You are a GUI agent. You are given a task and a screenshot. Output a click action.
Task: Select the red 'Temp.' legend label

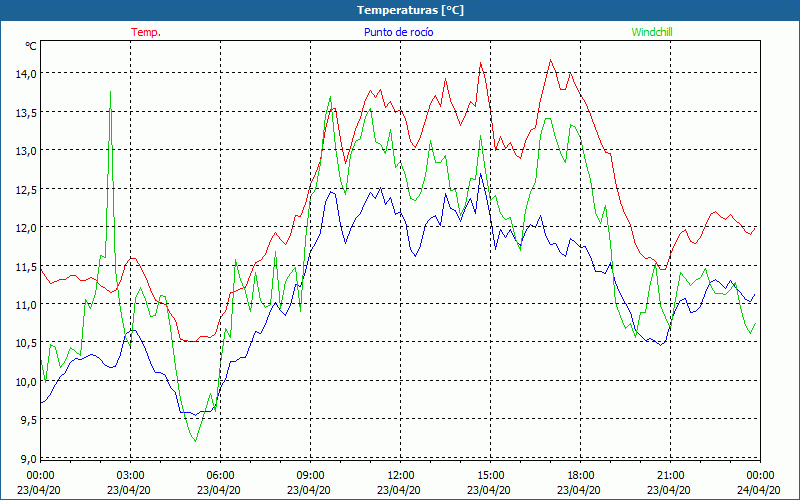(146, 32)
